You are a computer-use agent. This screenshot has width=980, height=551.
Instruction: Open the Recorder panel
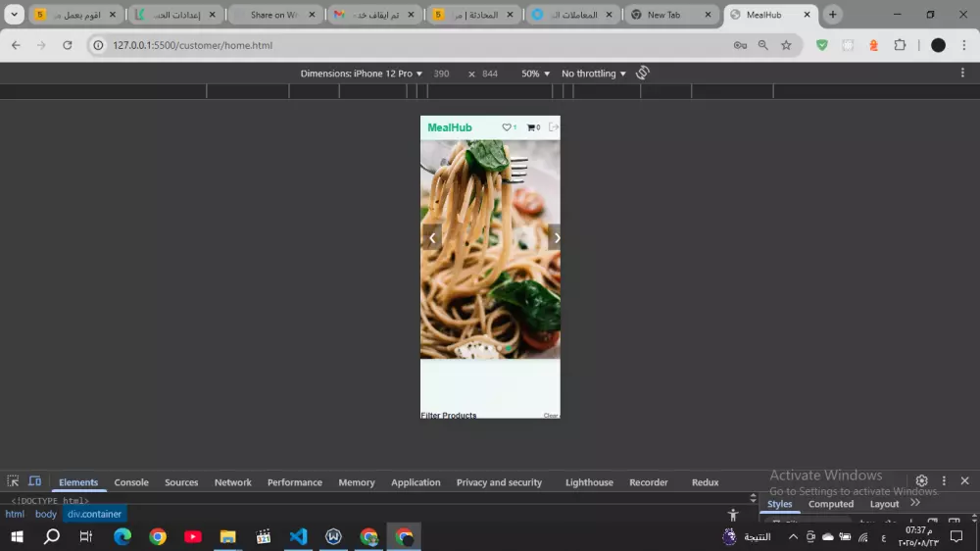pyautogui.click(x=649, y=482)
